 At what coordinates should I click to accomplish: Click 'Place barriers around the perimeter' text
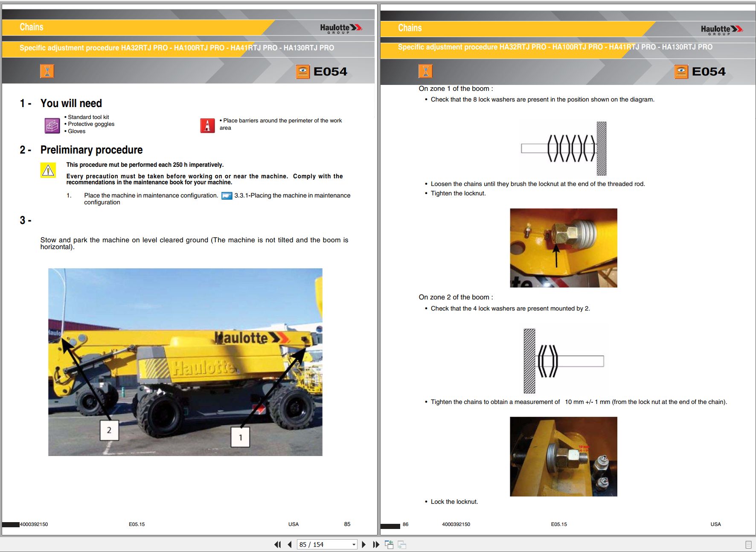281,124
